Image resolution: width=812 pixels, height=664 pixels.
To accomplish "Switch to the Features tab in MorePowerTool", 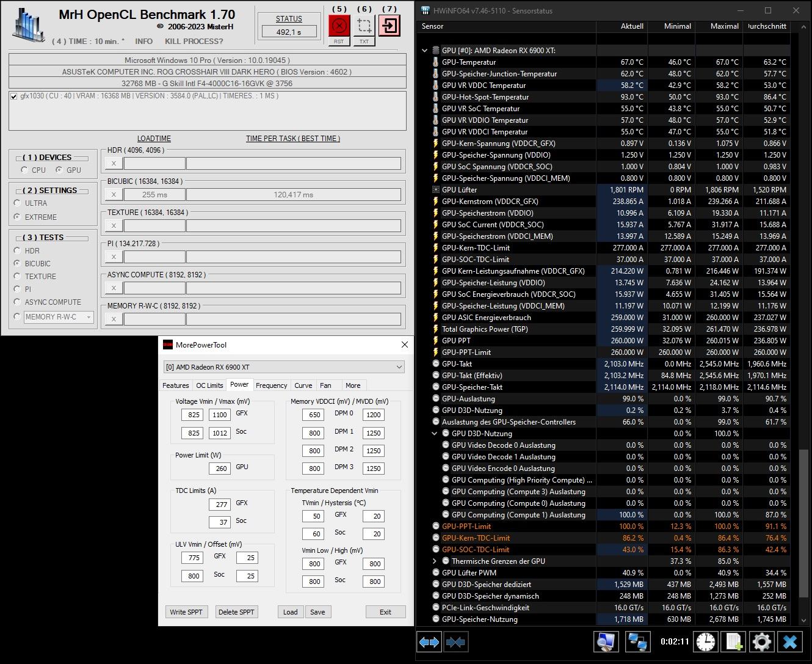I will pos(175,385).
